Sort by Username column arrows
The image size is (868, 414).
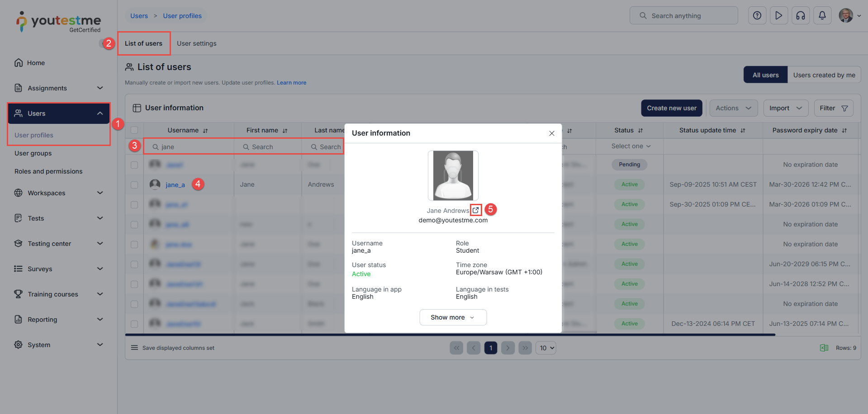tap(205, 131)
